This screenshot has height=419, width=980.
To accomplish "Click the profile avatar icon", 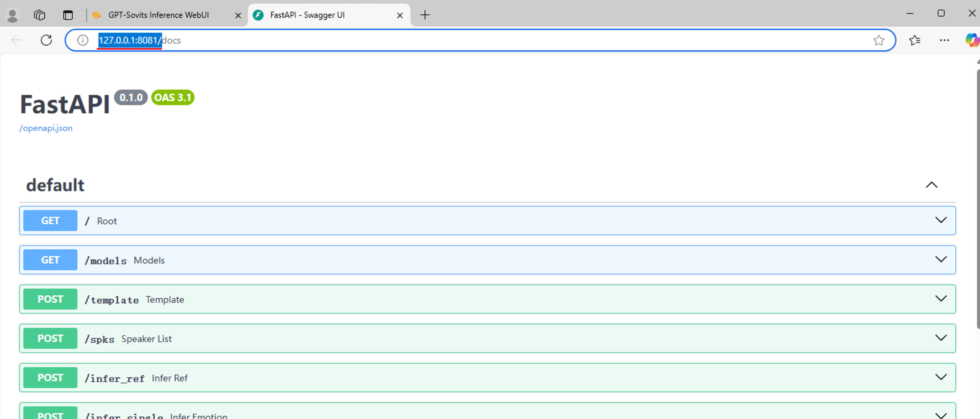I will (13, 15).
